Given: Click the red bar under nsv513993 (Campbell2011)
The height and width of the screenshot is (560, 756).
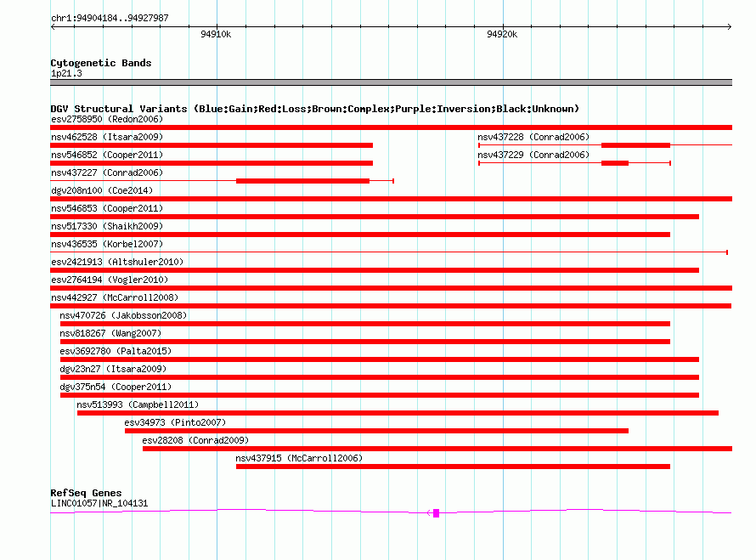Looking at the screenshot, I should [x=398, y=413].
